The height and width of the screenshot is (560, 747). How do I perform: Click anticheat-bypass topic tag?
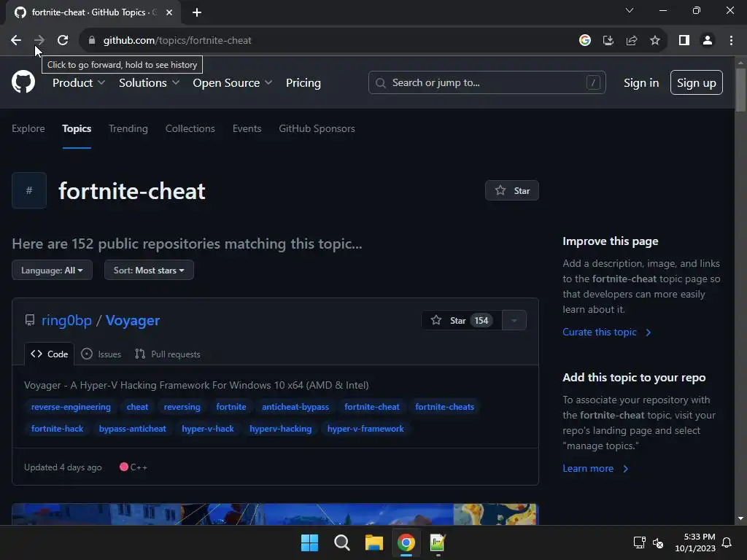point(295,407)
